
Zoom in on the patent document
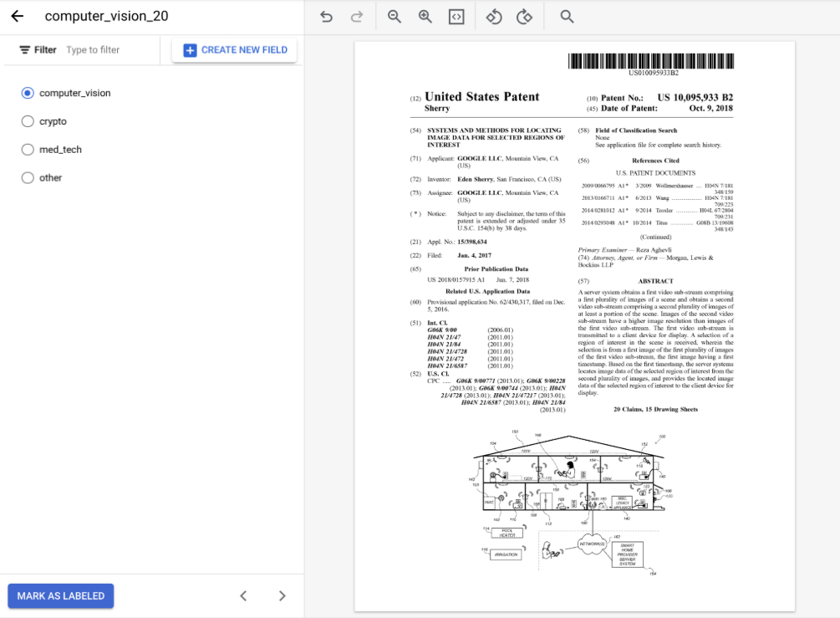(425, 17)
